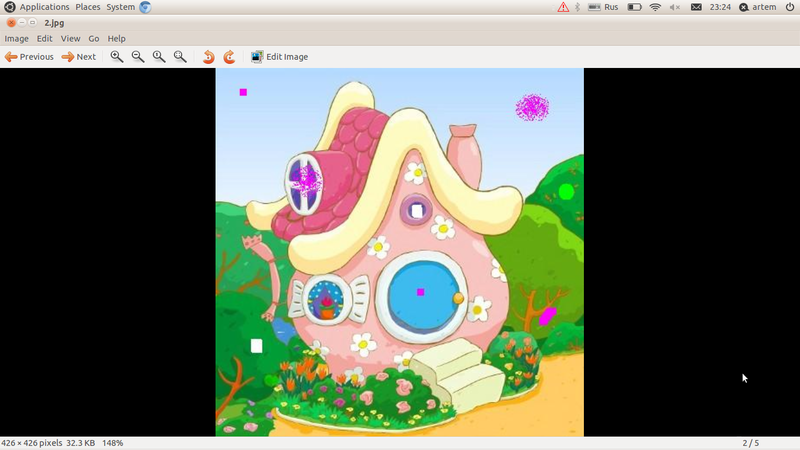Open the Go menu
Viewport: 800px width, 450px height.
94,38
